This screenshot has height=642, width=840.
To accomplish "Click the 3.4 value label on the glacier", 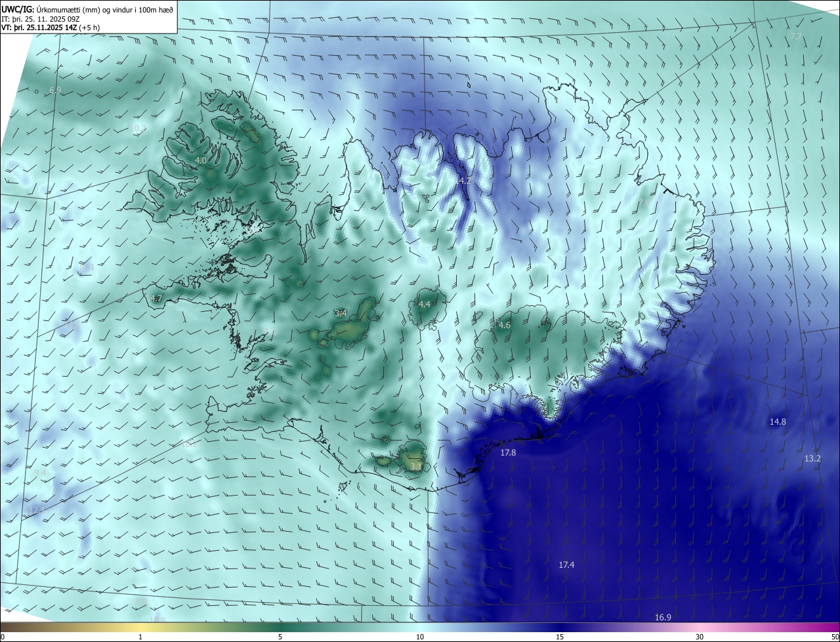I will pos(341,314).
